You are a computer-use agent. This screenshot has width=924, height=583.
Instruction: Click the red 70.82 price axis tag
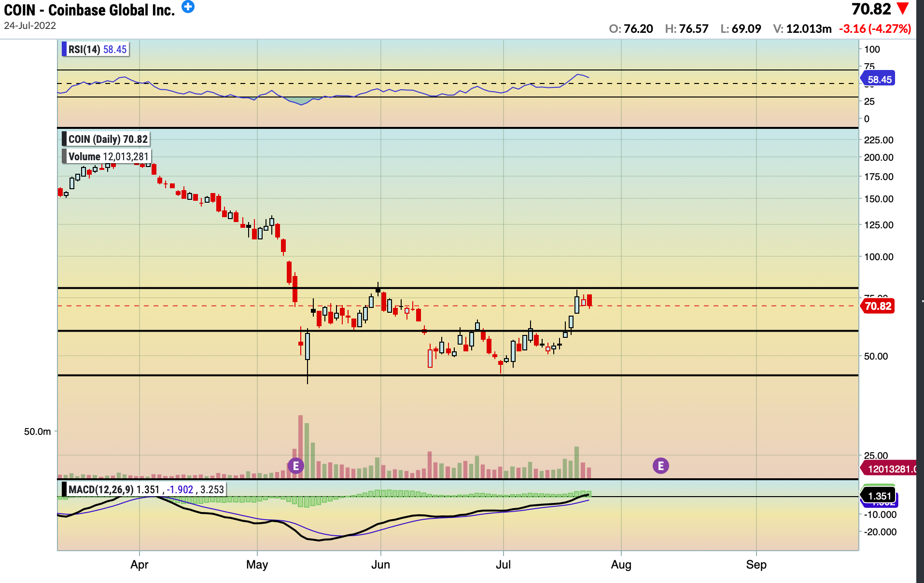pyautogui.click(x=878, y=306)
